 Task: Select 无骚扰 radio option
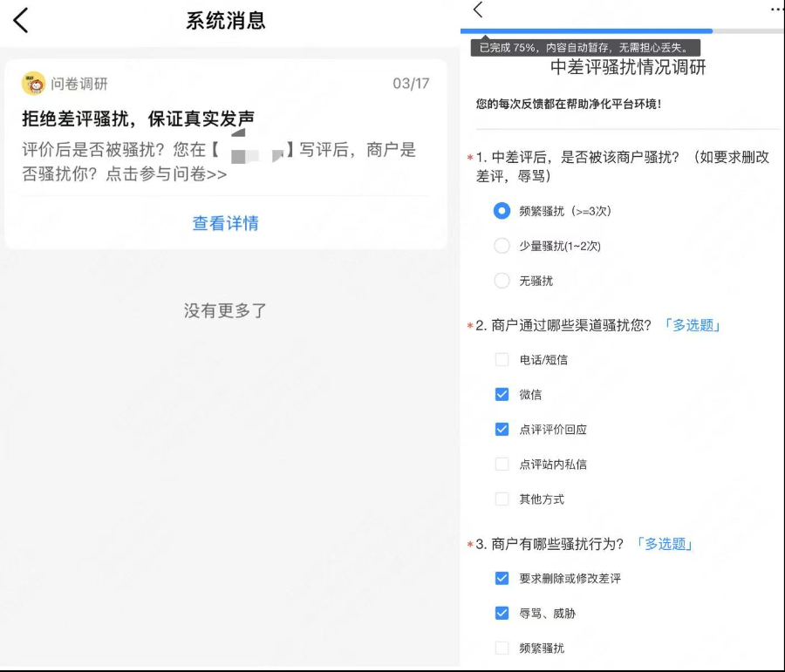click(x=502, y=281)
